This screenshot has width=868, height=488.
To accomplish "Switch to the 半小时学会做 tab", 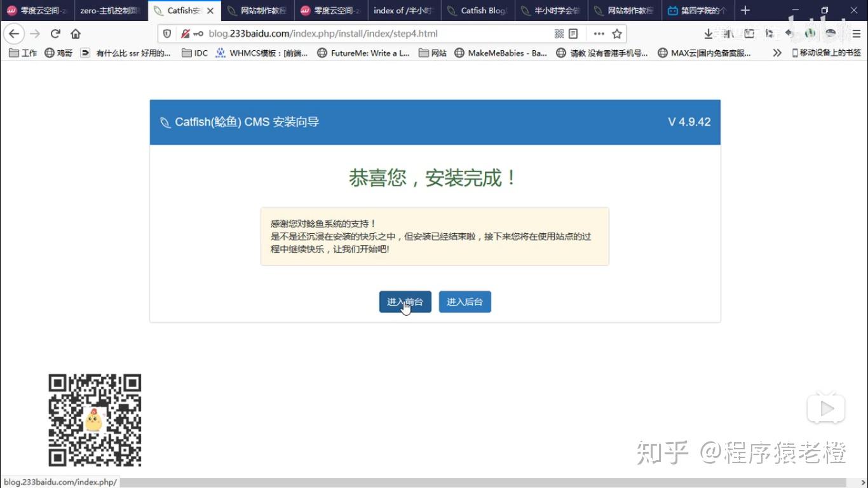I will 551,11.
